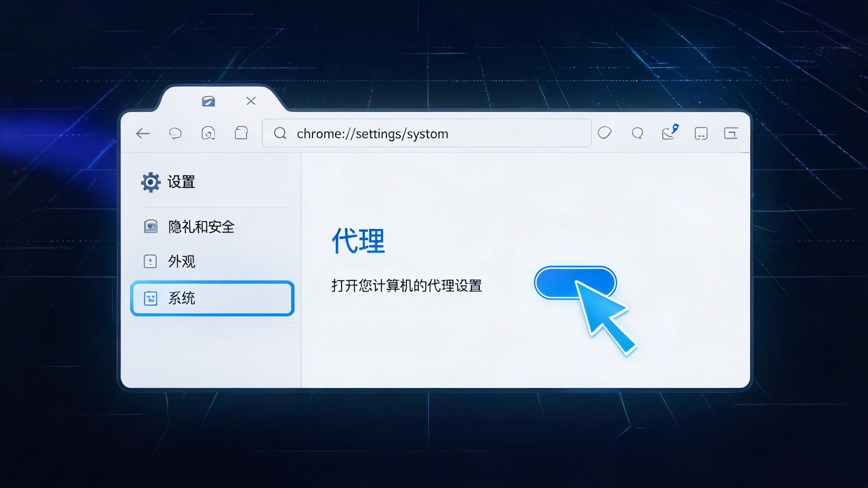Image resolution: width=868 pixels, height=488 pixels.
Task: Select 系统 in the sidebar
Action: (x=212, y=299)
